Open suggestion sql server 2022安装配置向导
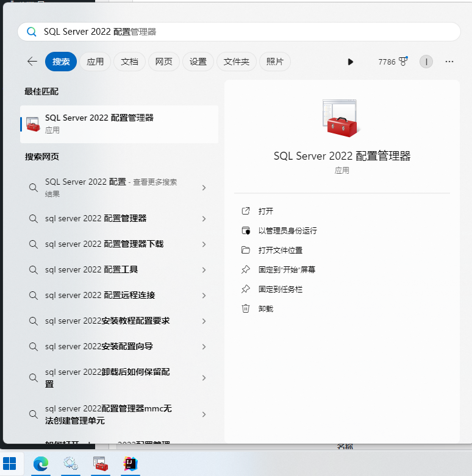Viewport: 472px width, 476px height. [119, 346]
